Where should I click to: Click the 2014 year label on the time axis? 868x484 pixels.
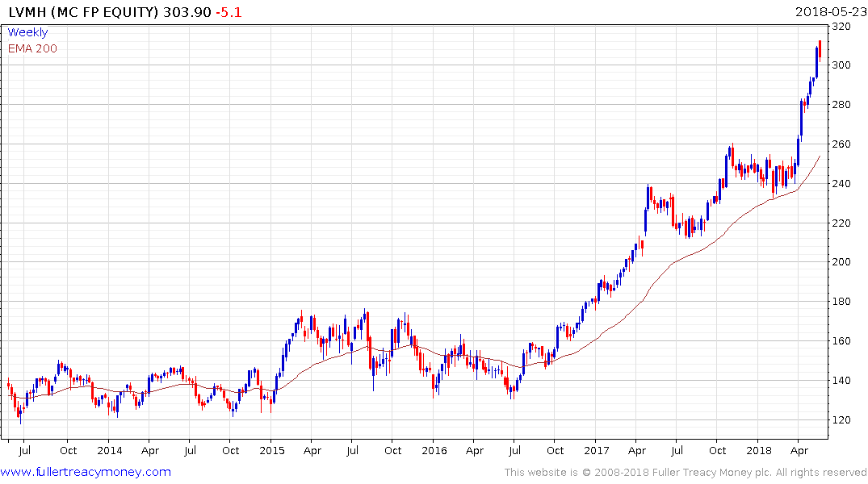pos(110,451)
